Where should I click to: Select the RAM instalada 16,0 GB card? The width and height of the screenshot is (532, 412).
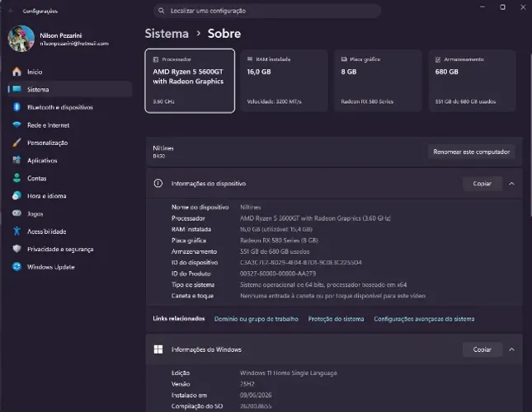click(284, 81)
